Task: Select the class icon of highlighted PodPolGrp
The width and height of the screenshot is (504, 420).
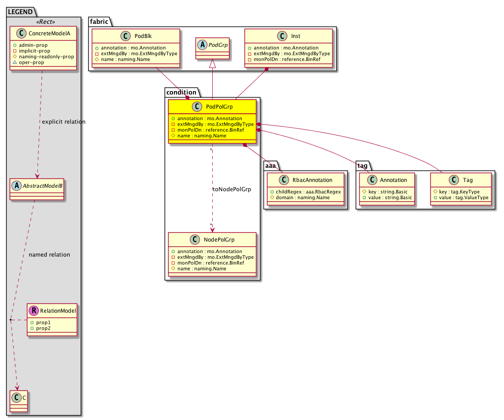Action: (x=197, y=107)
